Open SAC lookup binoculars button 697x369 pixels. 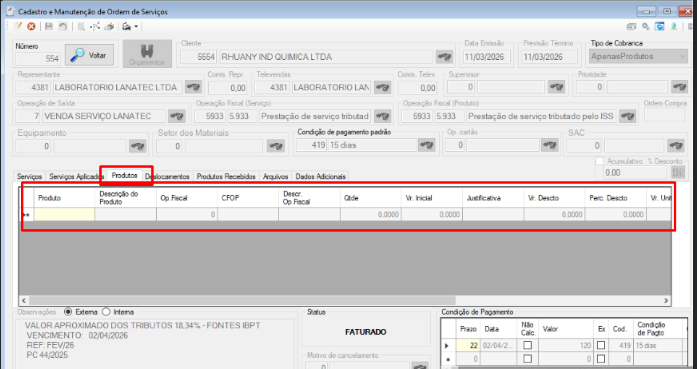coord(676,145)
